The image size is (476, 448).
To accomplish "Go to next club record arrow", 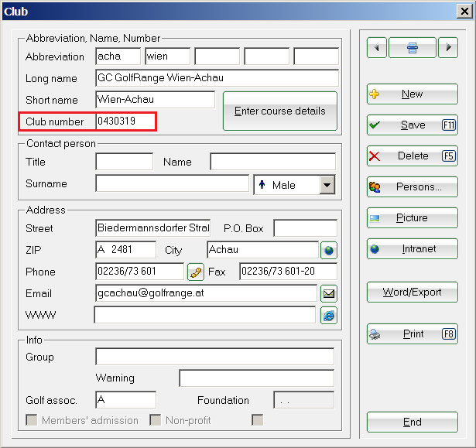I will 448,48.
